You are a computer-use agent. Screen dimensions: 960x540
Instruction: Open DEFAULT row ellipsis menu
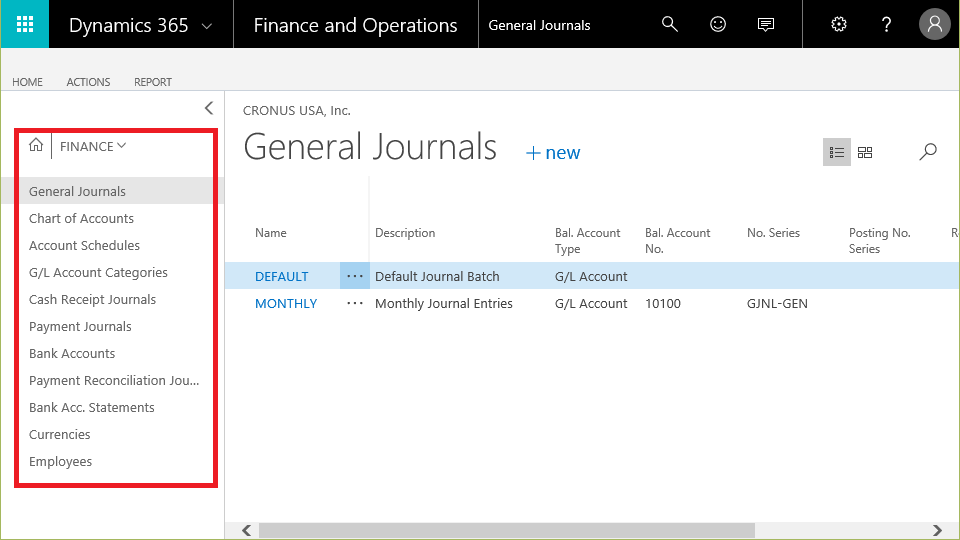coord(354,276)
